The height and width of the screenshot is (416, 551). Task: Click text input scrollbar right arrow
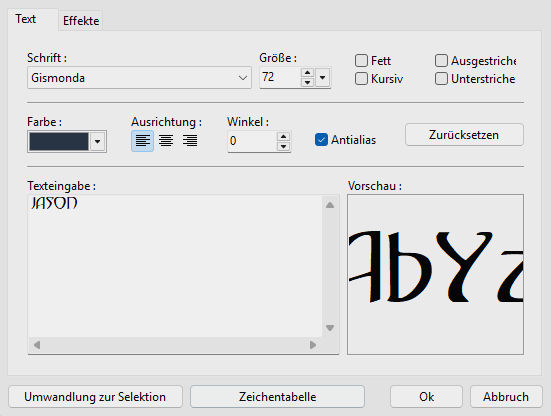[x=313, y=345]
